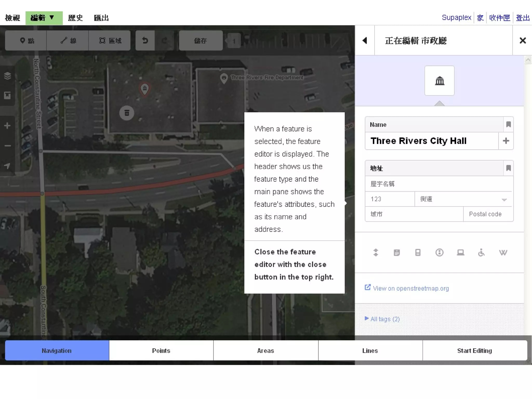Add the elevation field arrows icon

pyautogui.click(x=376, y=252)
